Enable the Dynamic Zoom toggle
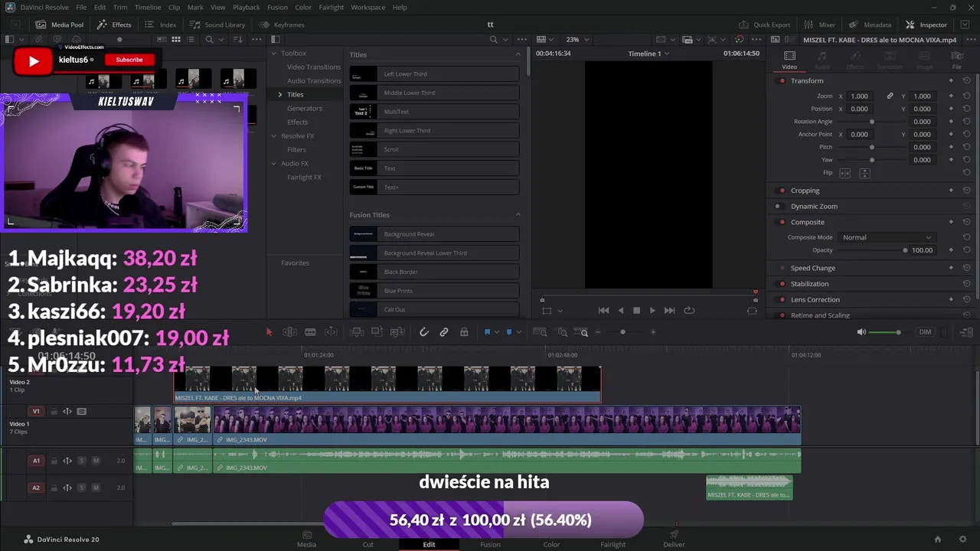Image resolution: width=980 pixels, height=551 pixels. pyautogui.click(x=778, y=207)
